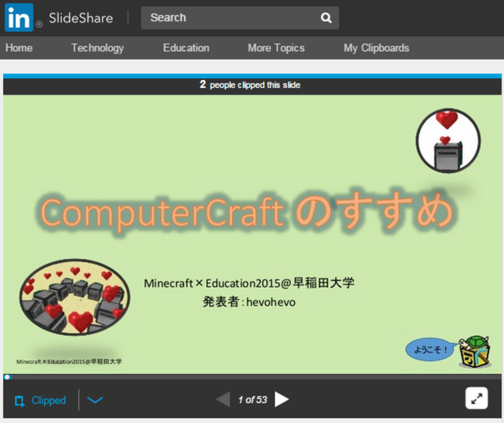The height and width of the screenshot is (423, 504).
Task: Click the circular heart-and-computer image
Action: (448, 141)
